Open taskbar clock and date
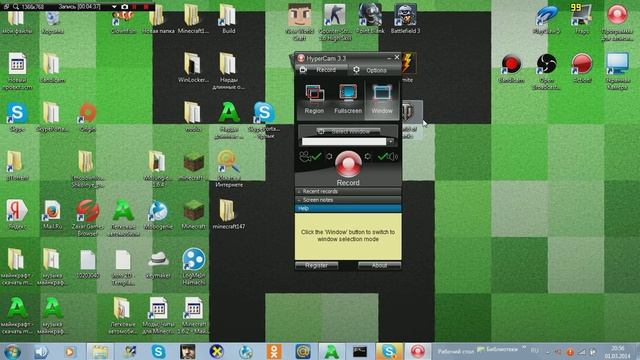This screenshot has width=640, height=360. point(618,351)
